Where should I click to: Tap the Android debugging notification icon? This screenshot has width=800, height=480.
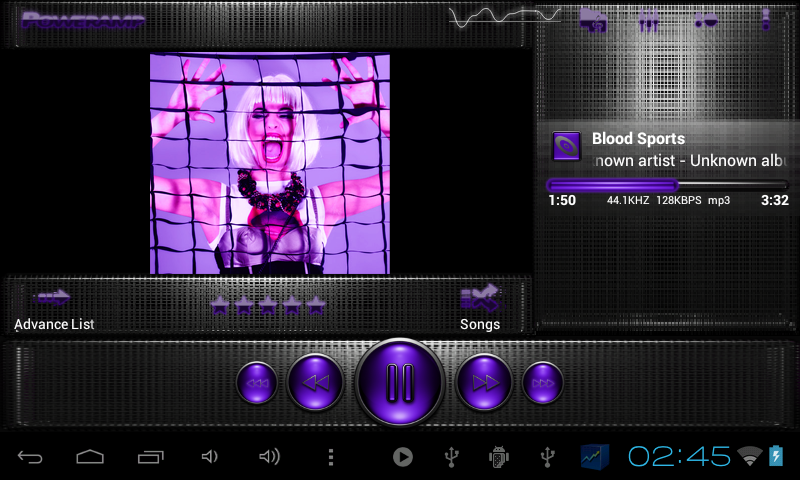tap(498, 457)
